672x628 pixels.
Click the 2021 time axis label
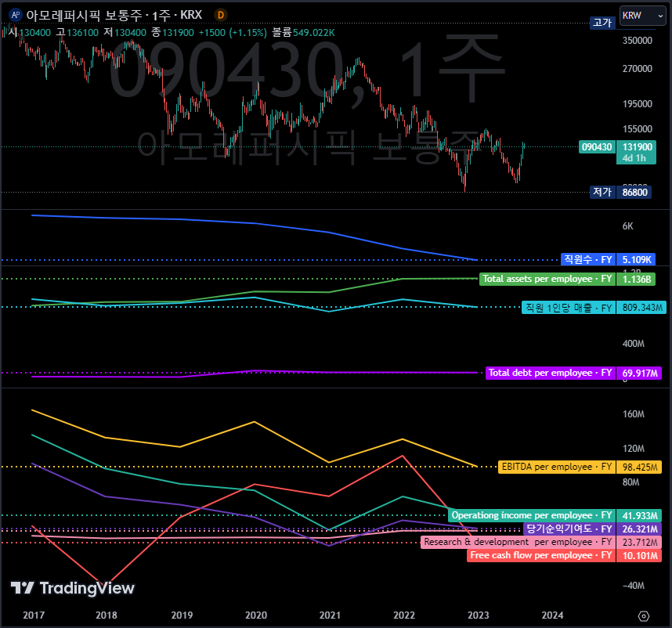[330, 615]
